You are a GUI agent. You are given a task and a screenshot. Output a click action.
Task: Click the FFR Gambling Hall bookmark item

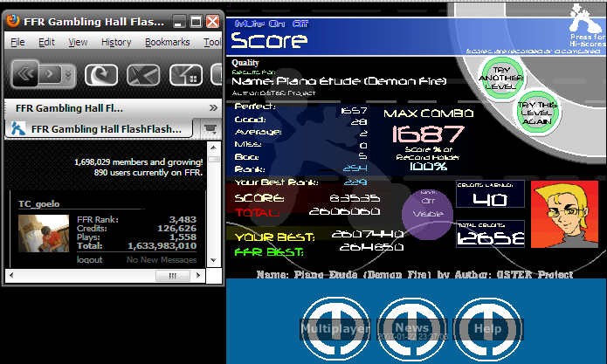[69, 108]
